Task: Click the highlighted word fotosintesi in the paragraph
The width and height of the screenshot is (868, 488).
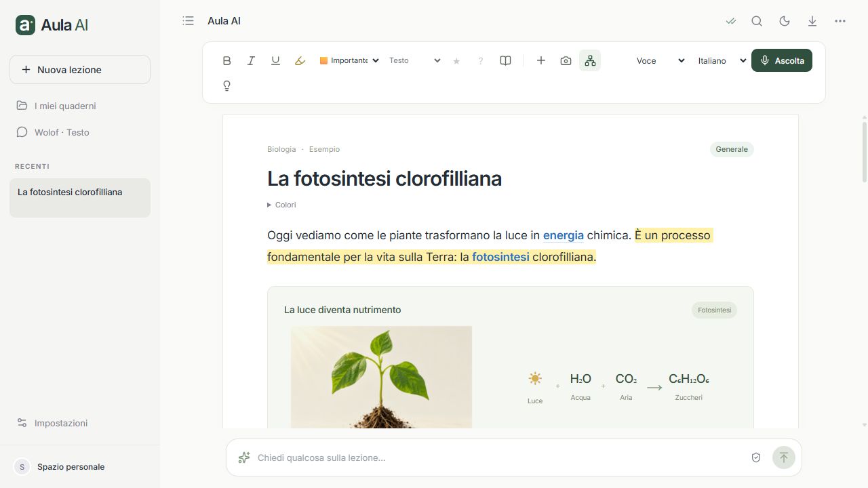Action: coord(500,257)
